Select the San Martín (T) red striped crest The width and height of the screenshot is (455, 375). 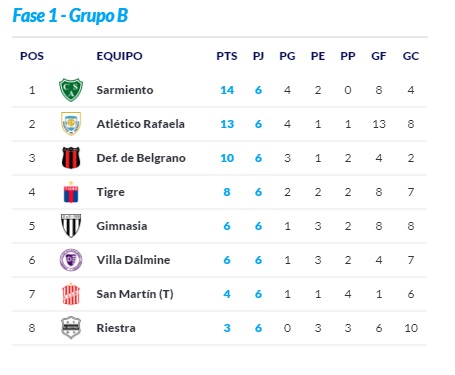[71, 294]
